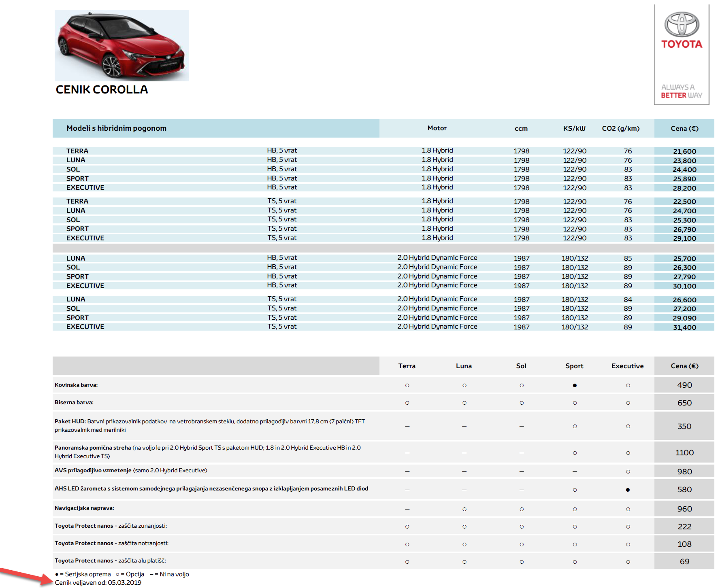Click price 26,790 cell
This screenshot has height=588, width=718.
(684, 229)
